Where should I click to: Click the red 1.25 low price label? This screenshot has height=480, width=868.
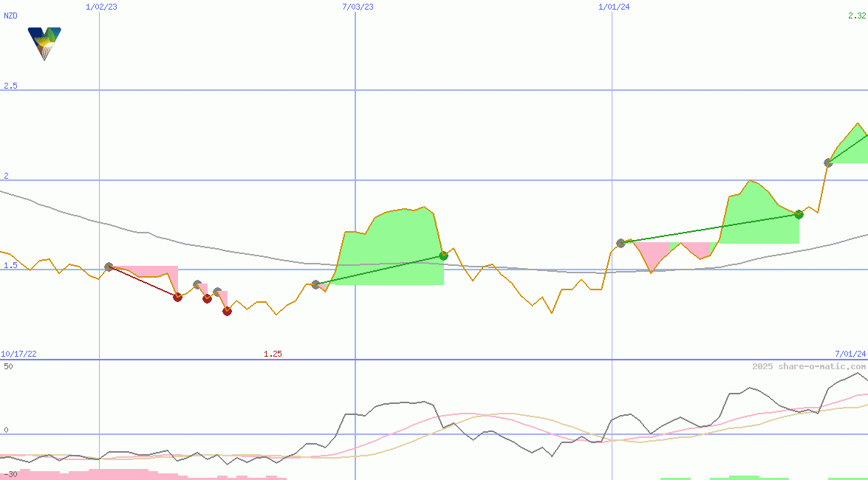(273, 354)
